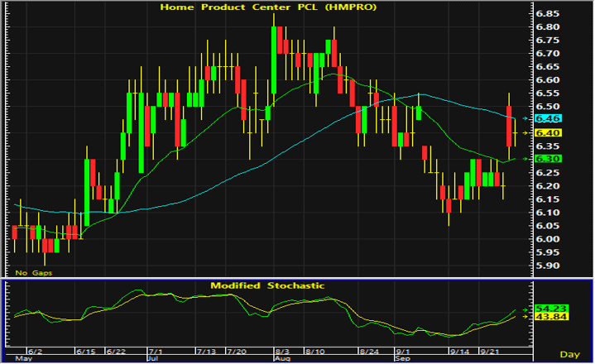The height and width of the screenshot is (364, 595).
Task: Click the 6.80 price axis label
Action: [x=548, y=27]
